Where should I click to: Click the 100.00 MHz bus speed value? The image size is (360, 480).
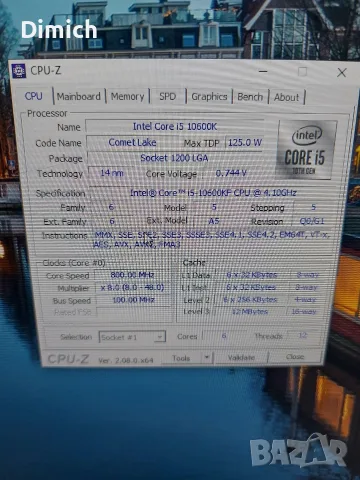coord(133,300)
